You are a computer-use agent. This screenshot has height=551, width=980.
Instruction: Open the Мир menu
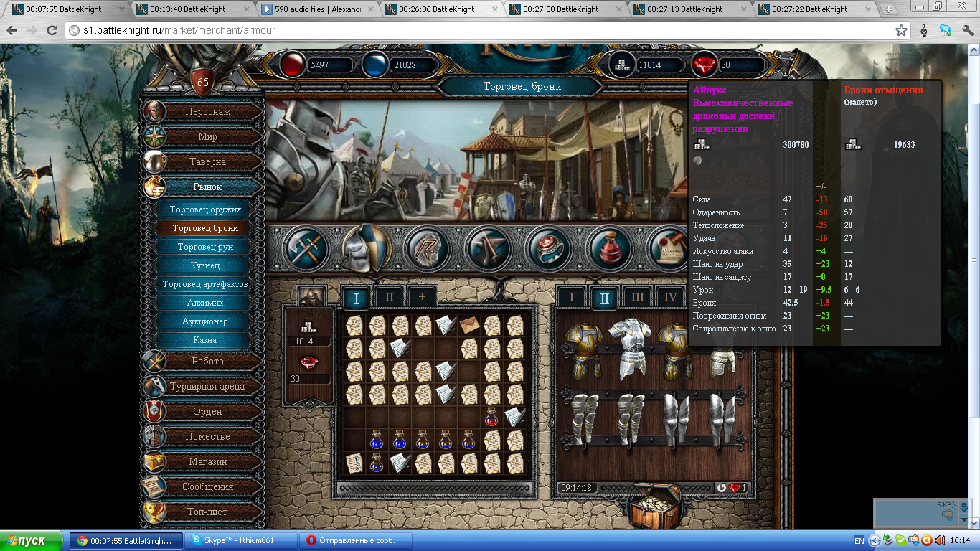tap(207, 136)
